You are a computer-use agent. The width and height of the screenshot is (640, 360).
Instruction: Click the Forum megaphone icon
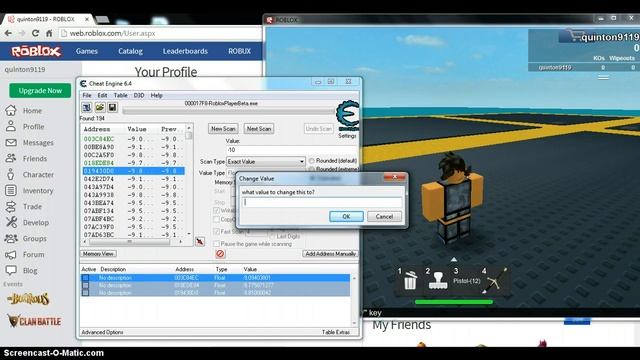click(x=11, y=255)
